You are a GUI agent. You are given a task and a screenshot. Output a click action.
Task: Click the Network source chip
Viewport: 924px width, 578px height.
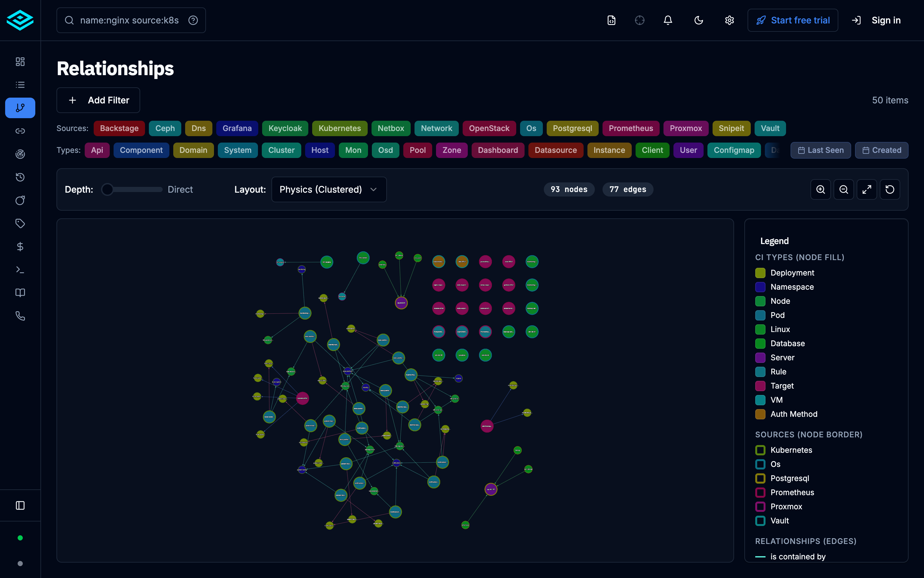click(x=436, y=128)
